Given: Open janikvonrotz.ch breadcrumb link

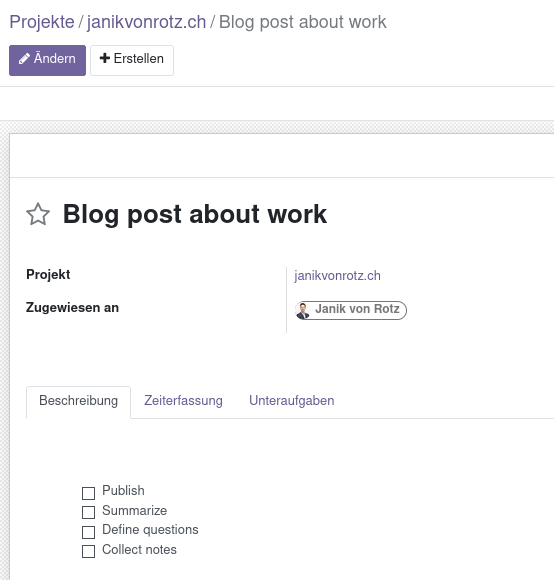Looking at the screenshot, I should 146,22.
